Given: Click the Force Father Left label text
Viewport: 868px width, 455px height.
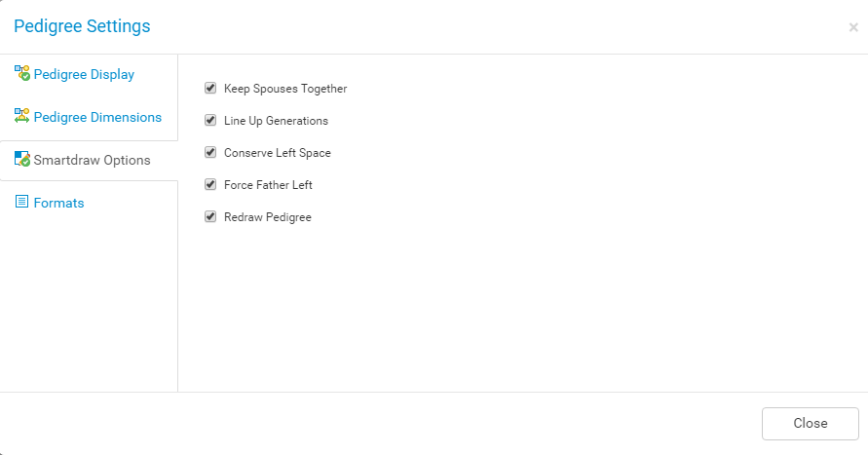Looking at the screenshot, I should click(268, 185).
